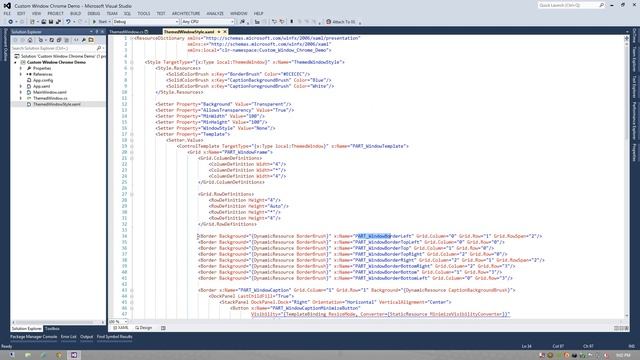Expand the MainWindow.xaml node
Viewport: 640px width, 360px height.
point(21,92)
